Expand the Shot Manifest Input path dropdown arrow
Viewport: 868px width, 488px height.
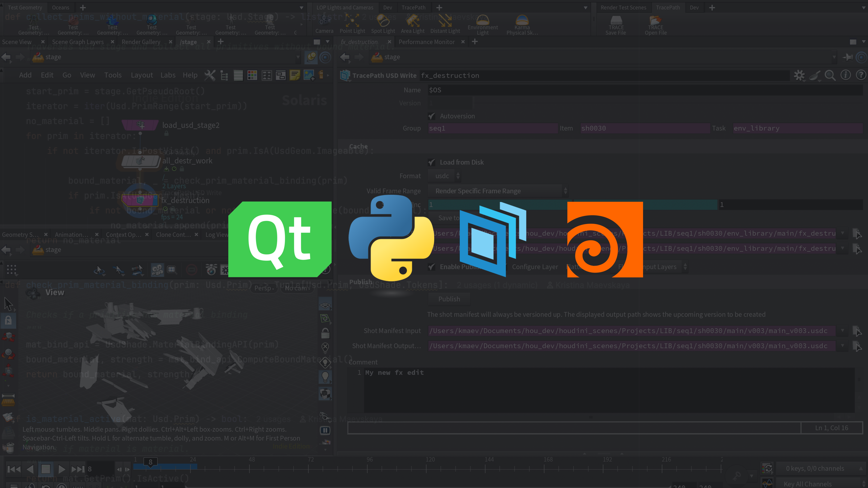coord(842,331)
